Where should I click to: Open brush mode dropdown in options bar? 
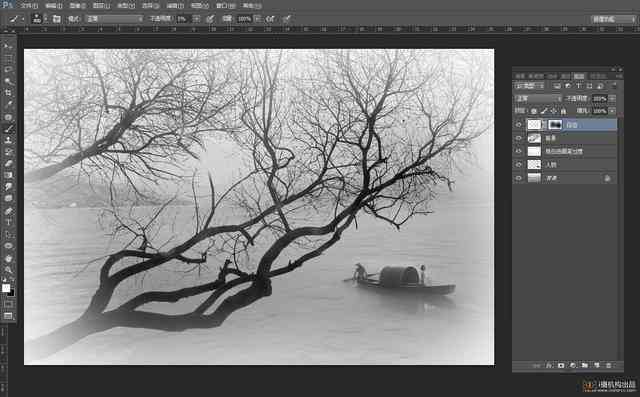point(114,19)
